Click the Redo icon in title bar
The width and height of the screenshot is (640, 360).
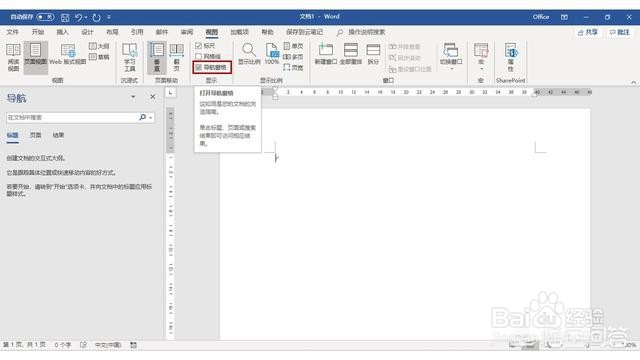coord(96,17)
